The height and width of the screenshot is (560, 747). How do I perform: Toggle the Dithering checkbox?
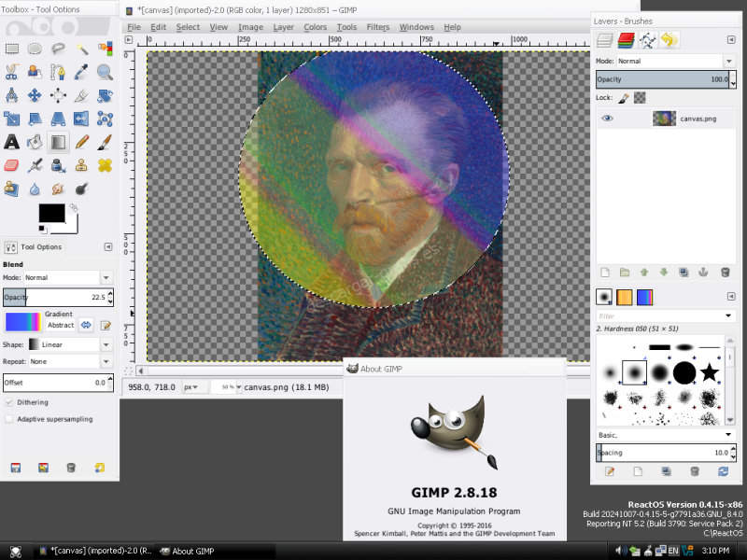9,402
